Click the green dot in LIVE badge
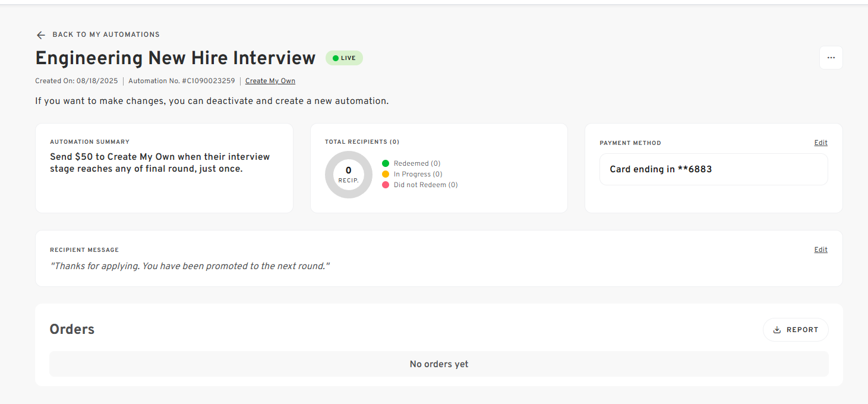 [335, 58]
